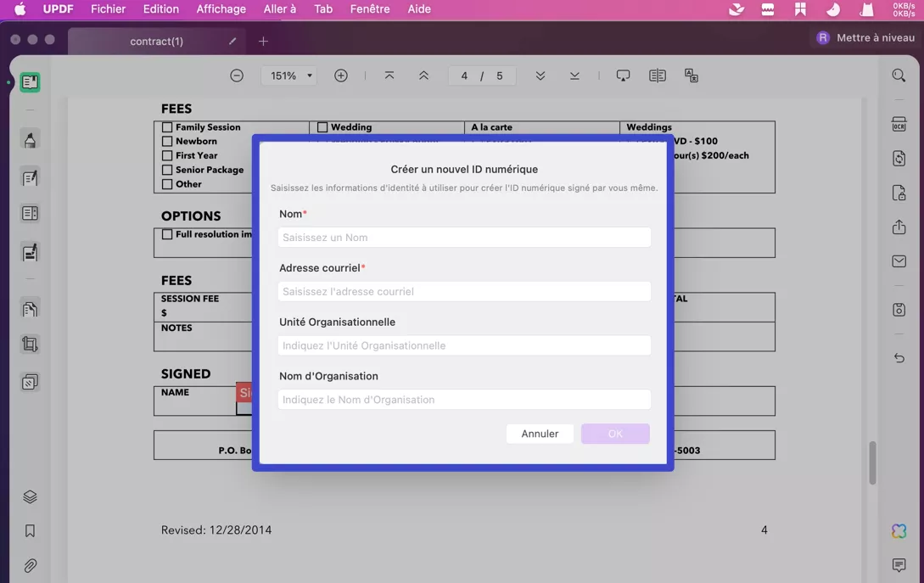The image size is (924, 583).
Task: Open the UPDF AI assistant icon
Action: pos(899,530)
